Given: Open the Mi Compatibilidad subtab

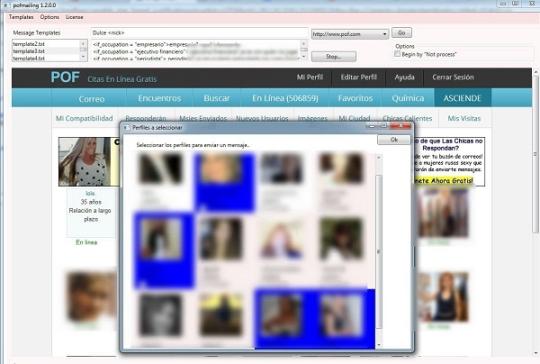Looking at the screenshot, I should 84,118.
